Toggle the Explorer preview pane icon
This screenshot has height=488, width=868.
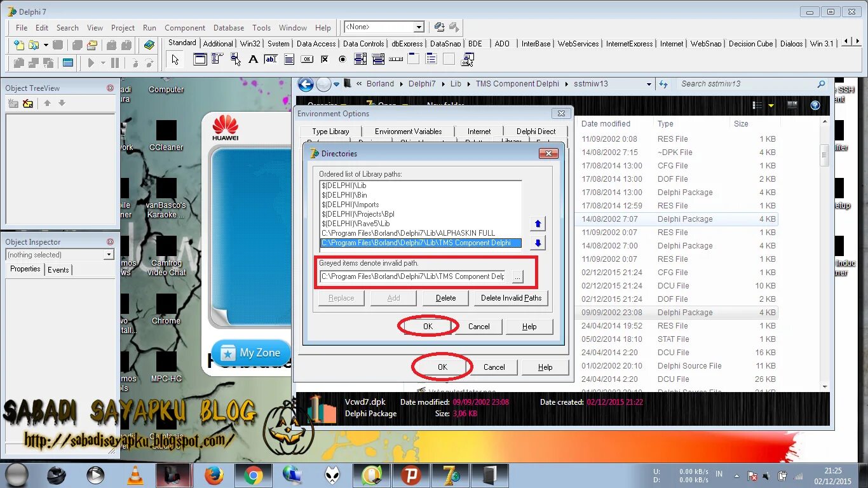point(792,105)
